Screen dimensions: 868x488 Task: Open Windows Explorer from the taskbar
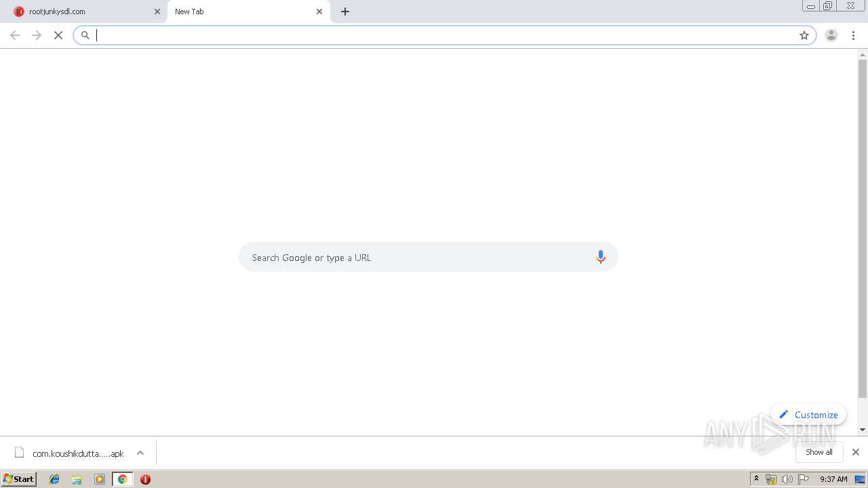click(x=77, y=479)
